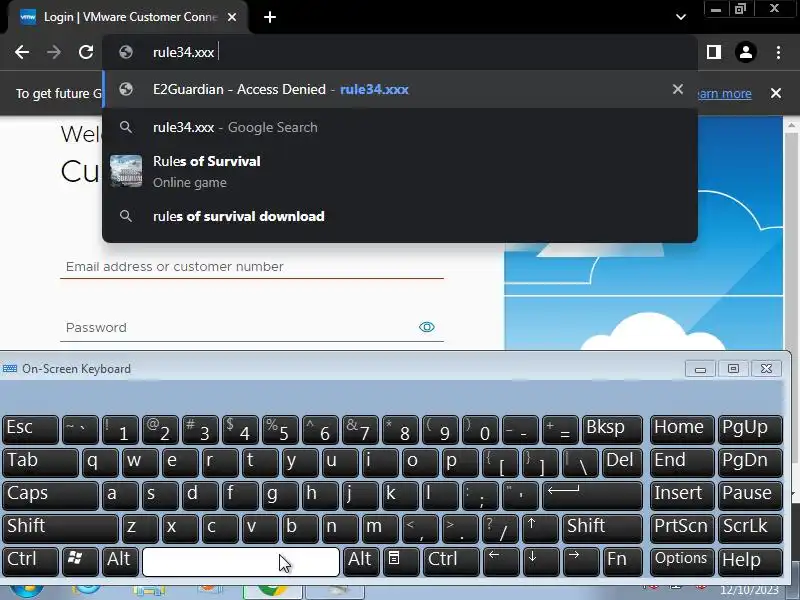Click the 5 and percent key

280,429
